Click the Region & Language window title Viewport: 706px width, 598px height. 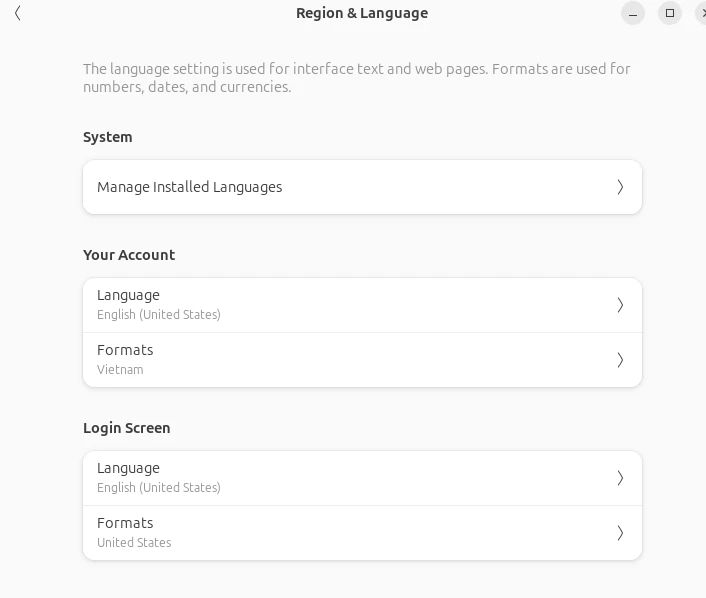[x=362, y=13]
